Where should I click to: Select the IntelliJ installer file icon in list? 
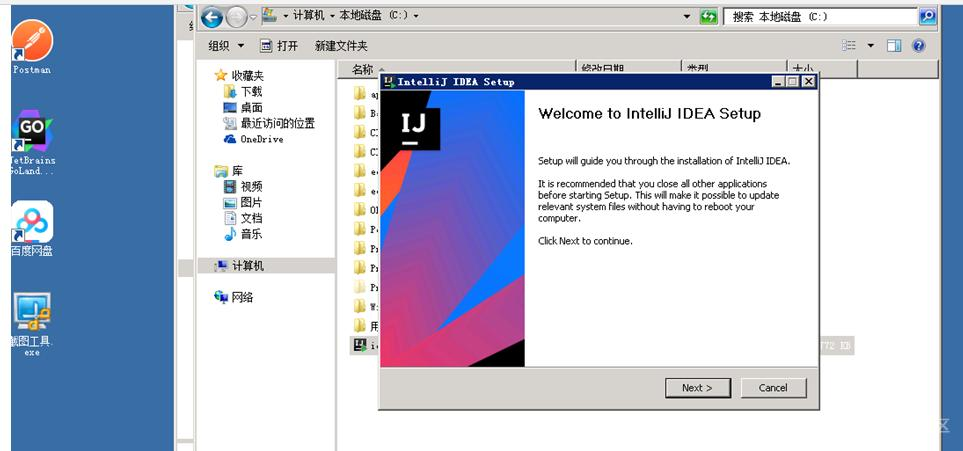click(360, 345)
